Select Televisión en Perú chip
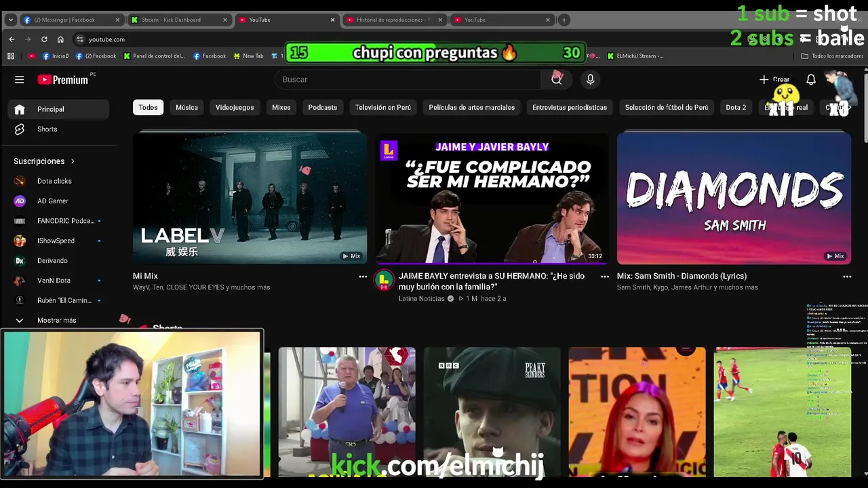868x488 pixels. click(383, 107)
